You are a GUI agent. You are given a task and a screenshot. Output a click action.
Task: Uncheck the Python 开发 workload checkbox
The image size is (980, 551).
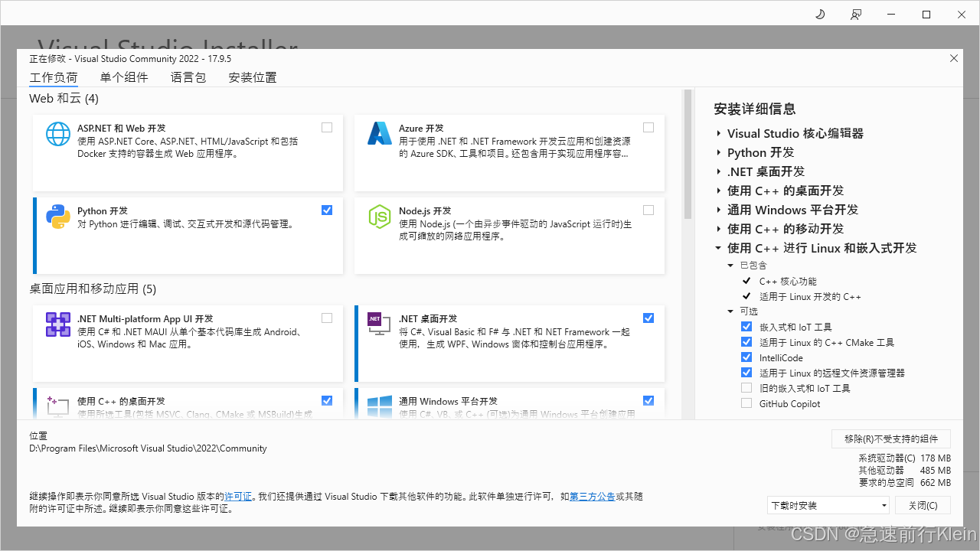327,210
